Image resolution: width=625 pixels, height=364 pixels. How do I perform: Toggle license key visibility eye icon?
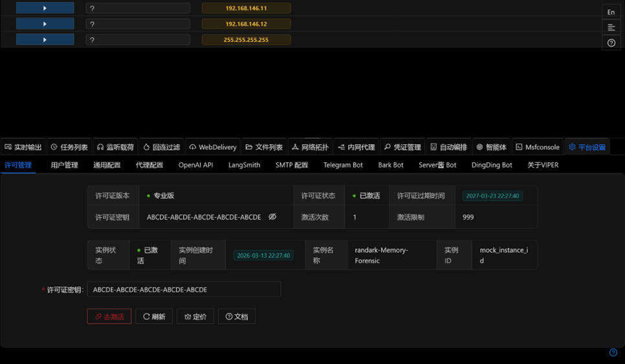(x=272, y=217)
